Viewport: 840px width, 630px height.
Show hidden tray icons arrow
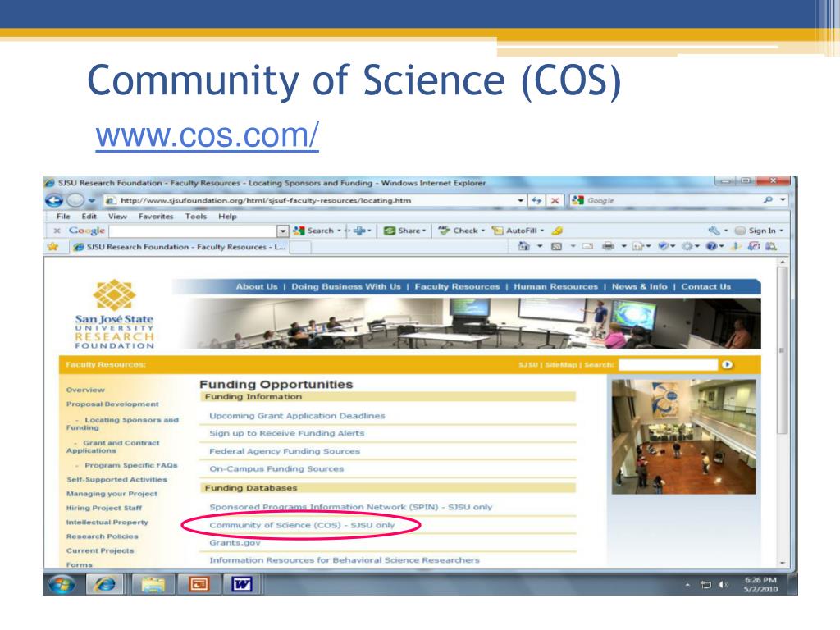pyautogui.click(x=688, y=584)
